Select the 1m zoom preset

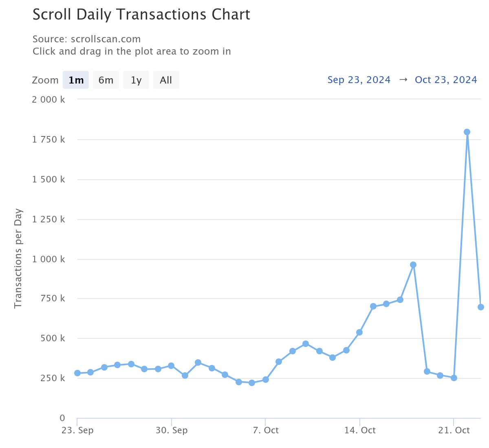tap(76, 80)
